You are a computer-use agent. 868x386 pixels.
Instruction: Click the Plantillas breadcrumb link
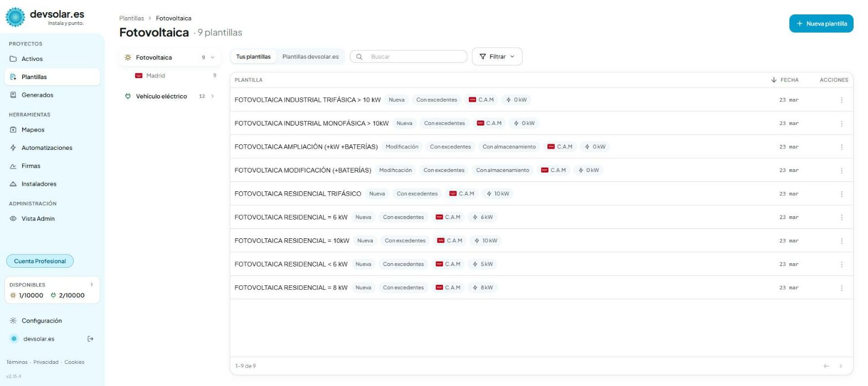pyautogui.click(x=131, y=18)
